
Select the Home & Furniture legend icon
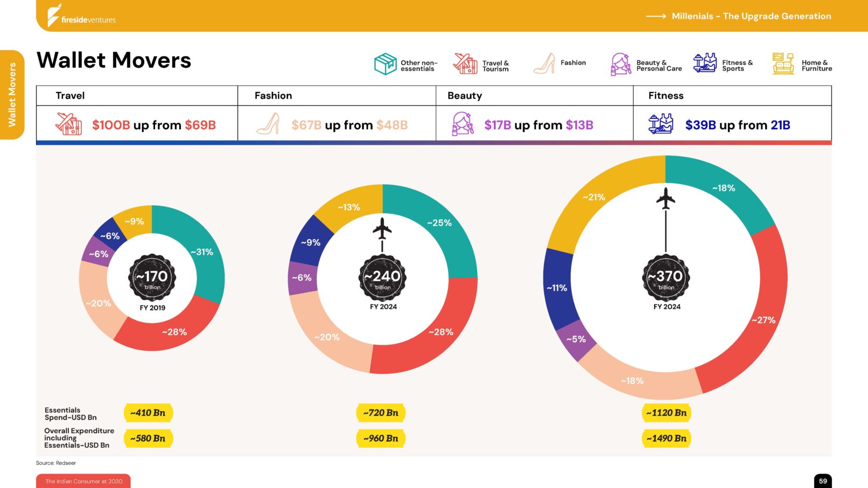pos(783,63)
